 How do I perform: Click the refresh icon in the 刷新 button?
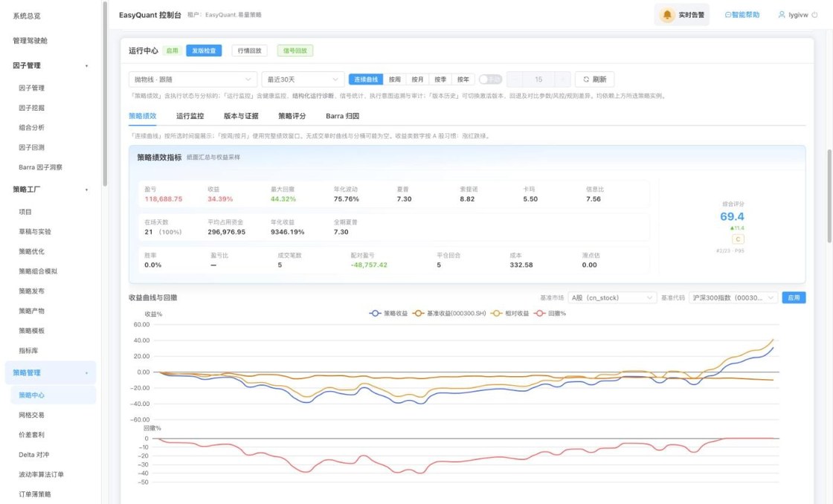coord(586,79)
